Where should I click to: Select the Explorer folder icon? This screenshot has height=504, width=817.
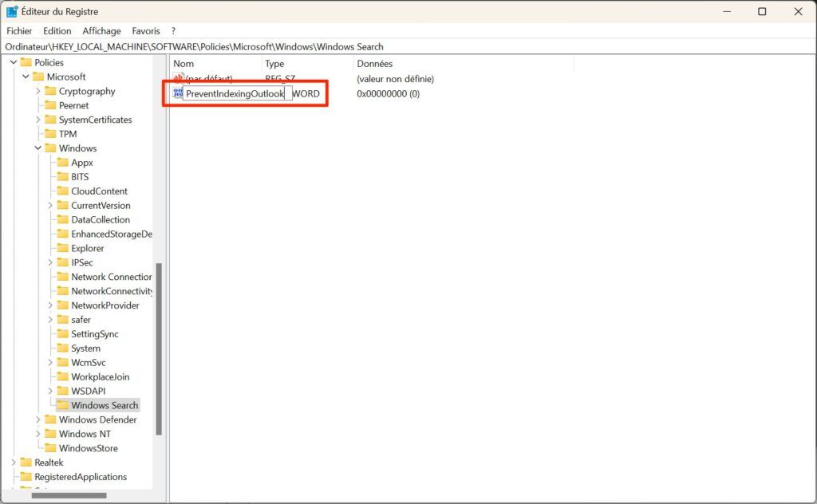[62, 248]
